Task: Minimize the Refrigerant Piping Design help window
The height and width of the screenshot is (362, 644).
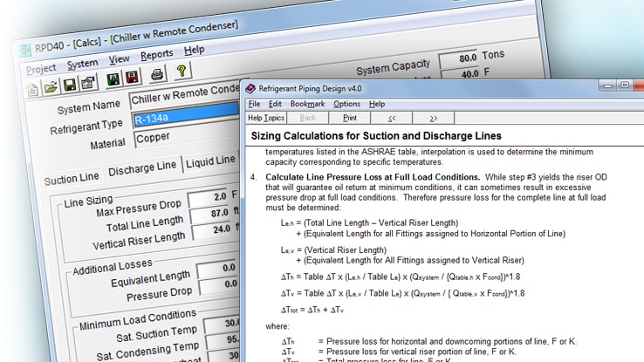Action: pyautogui.click(x=607, y=85)
